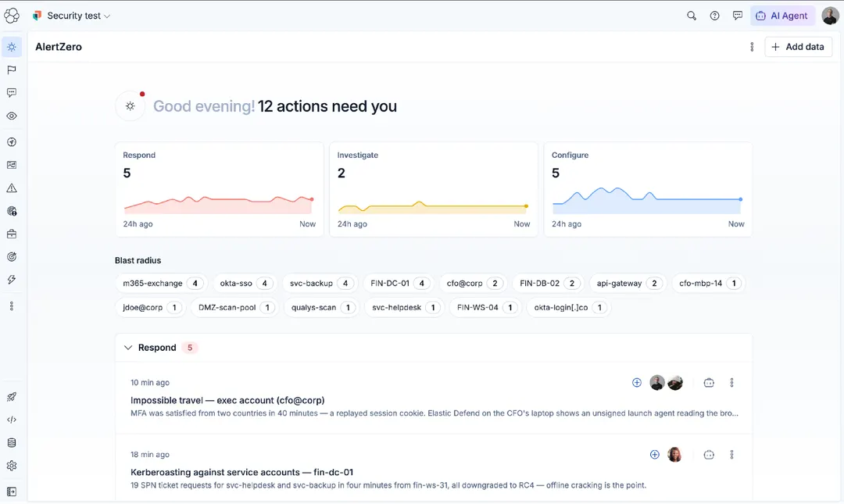Open the compass explore icon in sidebar
This screenshot has height=504, width=844.
(11, 141)
